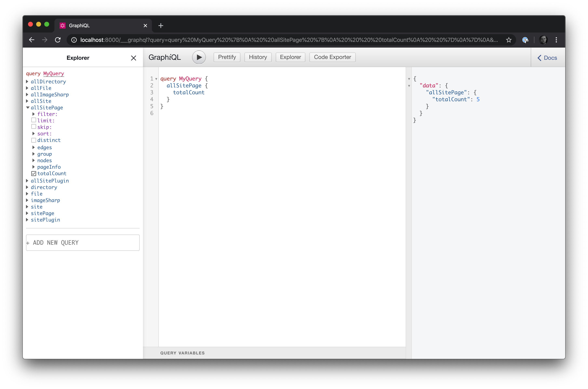The height and width of the screenshot is (389, 588).
Task: Click "allSitePage" key in results
Action: tap(446, 92)
